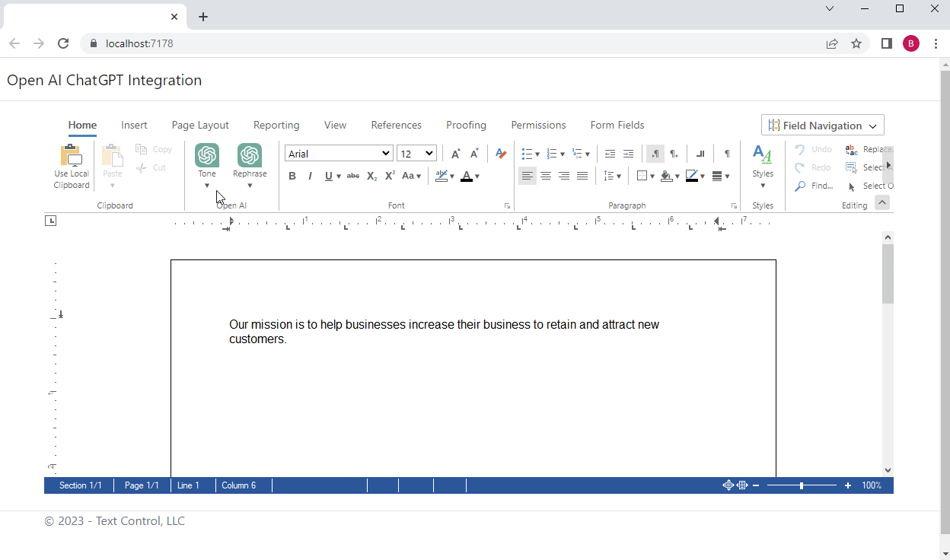This screenshot has height=560, width=950.
Task: Select the Format Painter icon
Action: 500,153
